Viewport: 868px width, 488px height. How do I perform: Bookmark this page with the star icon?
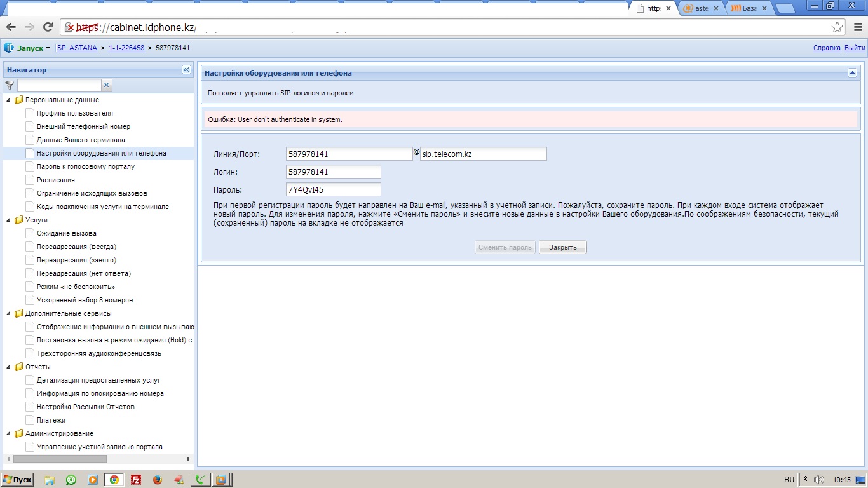click(x=837, y=27)
